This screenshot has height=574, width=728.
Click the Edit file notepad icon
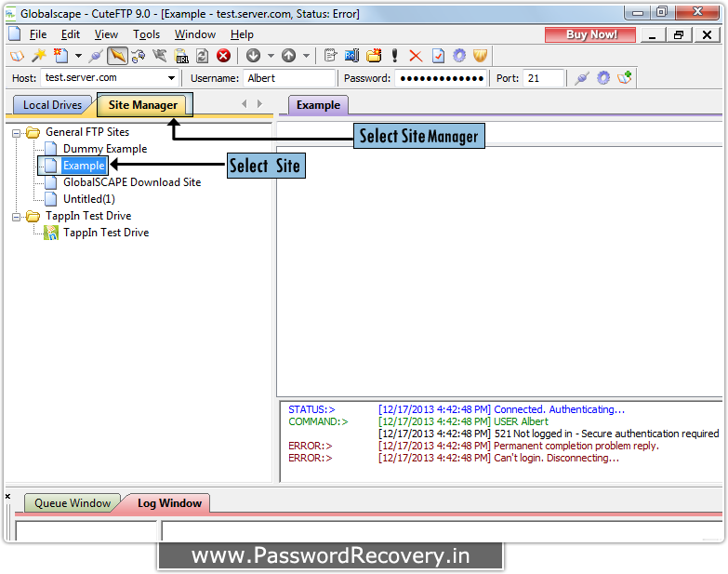(x=330, y=56)
